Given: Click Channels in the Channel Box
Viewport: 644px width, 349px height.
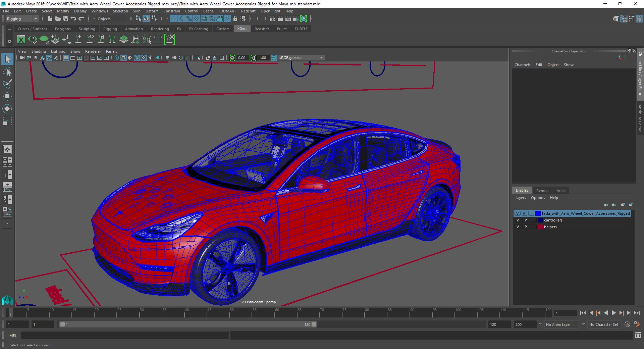Looking at the screenshot, I should pyautogui.click(x=522, y=65).
